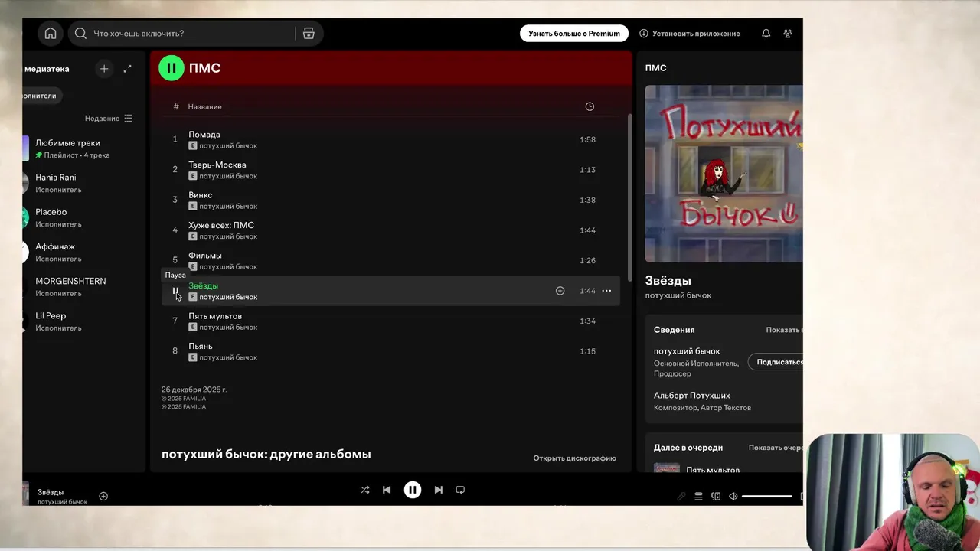The width and height of the screenshot is (980, 551).
Task: Click the album cover in right panel
Action: click(724, 174)
